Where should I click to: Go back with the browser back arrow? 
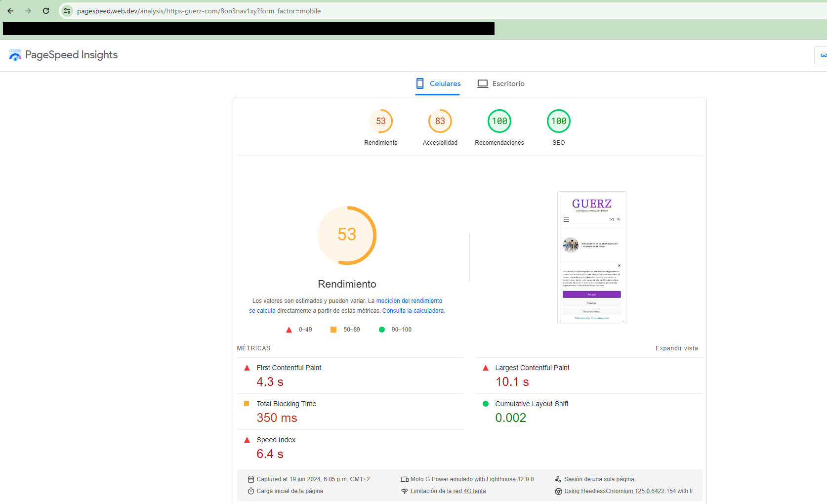10,11
